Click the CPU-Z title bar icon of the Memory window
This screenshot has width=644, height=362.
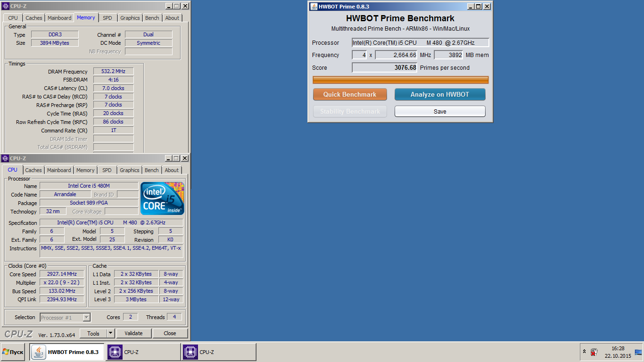6,6
